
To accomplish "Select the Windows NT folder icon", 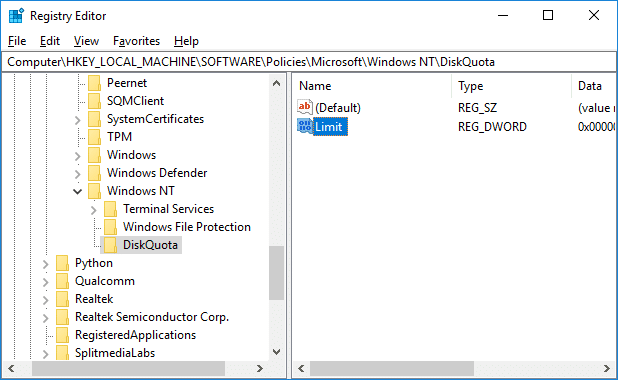I will (95, 191).
